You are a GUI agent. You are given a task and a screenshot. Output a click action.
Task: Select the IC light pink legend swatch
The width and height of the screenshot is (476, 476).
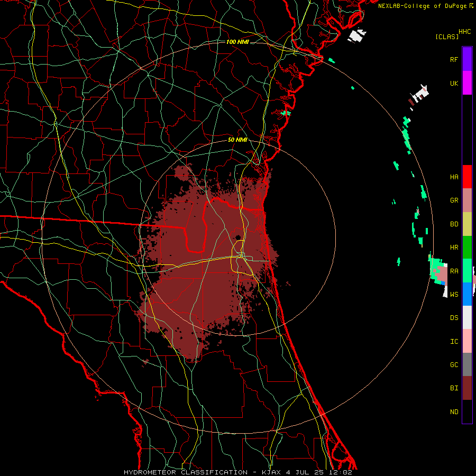(x=467, y=341)
